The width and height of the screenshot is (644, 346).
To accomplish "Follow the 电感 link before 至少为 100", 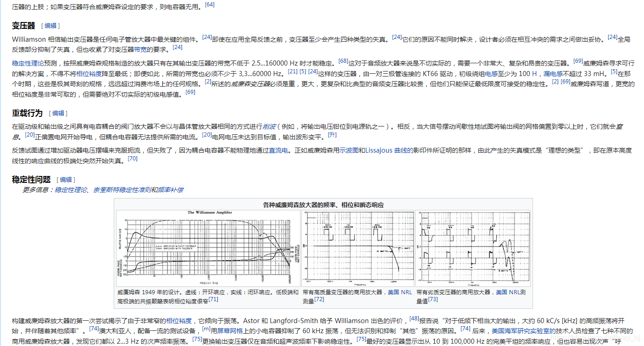I will click(x=491, y=73).
